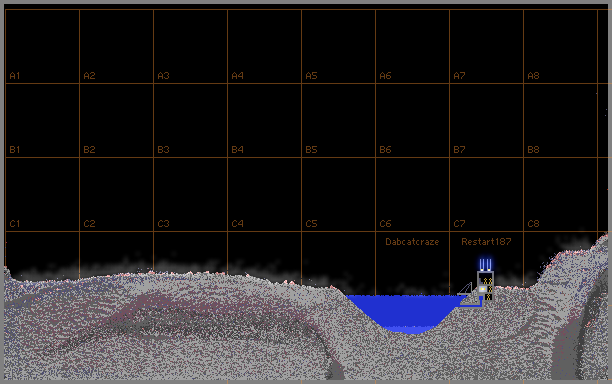
Task: Select grid cell labeled B5
Action: (x=338, y=120)
